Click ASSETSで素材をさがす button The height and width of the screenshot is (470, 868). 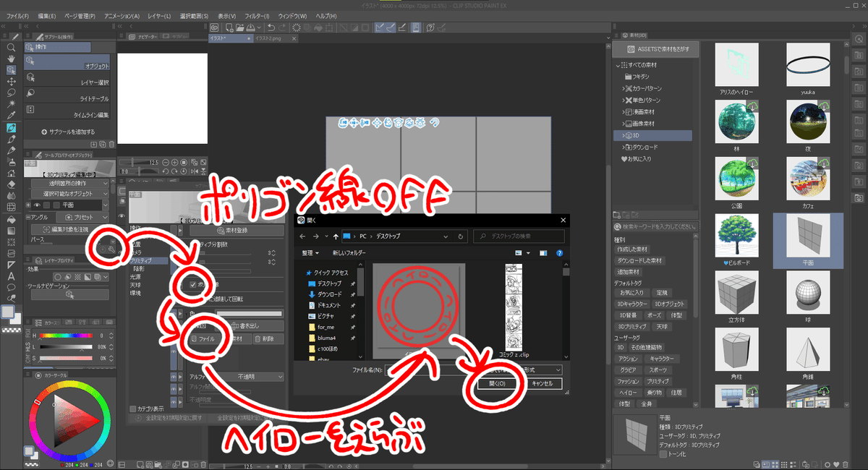click(x=655, y=49)
